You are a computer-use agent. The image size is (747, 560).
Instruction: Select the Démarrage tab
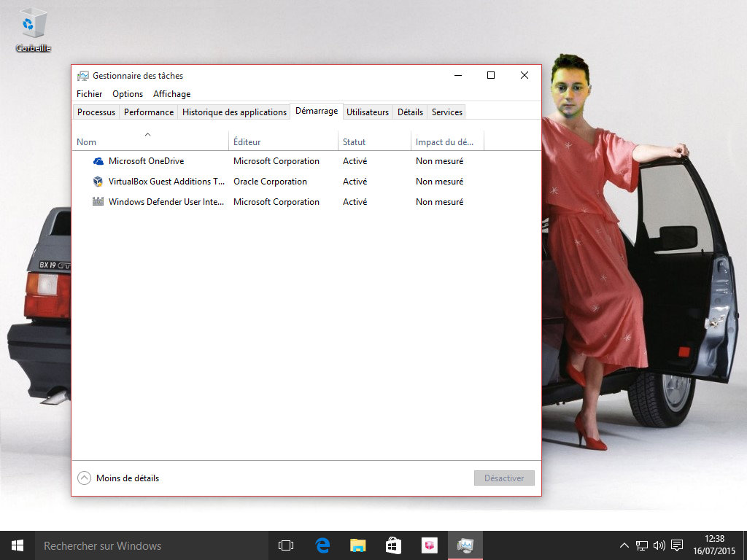tap(317, 111)
